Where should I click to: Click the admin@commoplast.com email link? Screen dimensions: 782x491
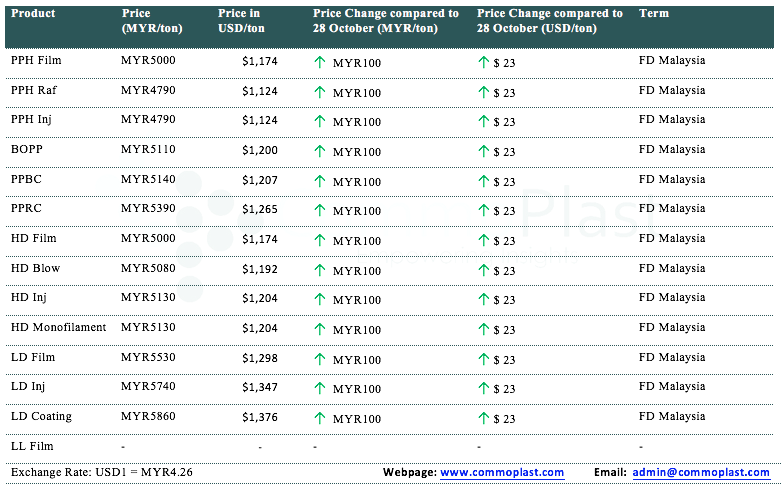pos(701,472)
